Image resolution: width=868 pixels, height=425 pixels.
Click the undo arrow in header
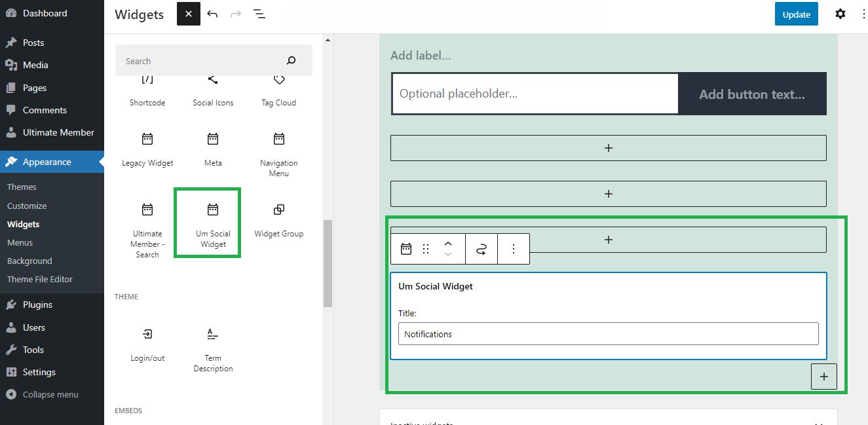coord(212,14)
